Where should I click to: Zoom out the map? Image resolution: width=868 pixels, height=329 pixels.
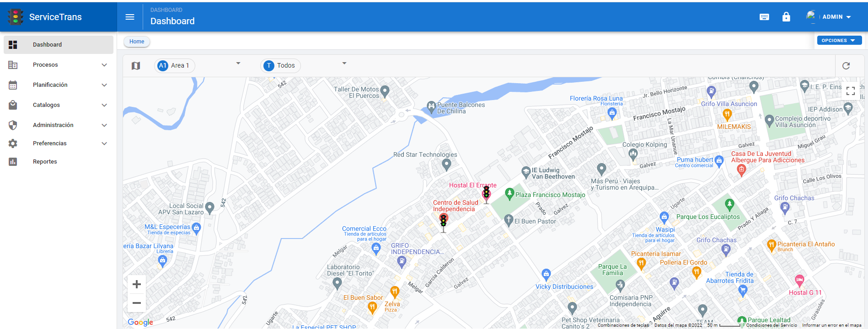click(137, 303)
